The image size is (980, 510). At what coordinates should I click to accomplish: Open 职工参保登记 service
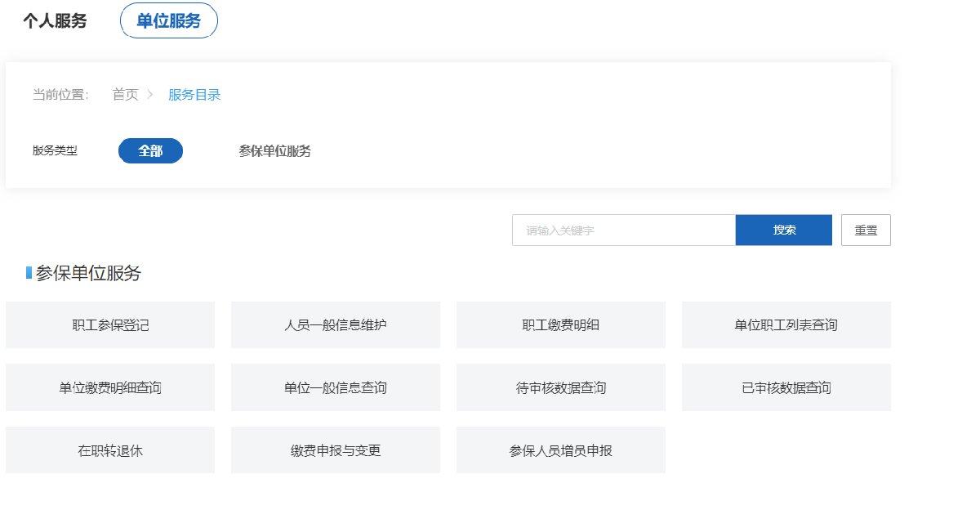click(110, 325)
